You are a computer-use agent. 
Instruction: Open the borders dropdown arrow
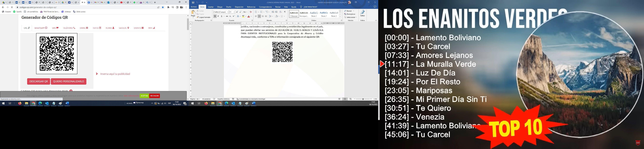click(x=284, y=16)
